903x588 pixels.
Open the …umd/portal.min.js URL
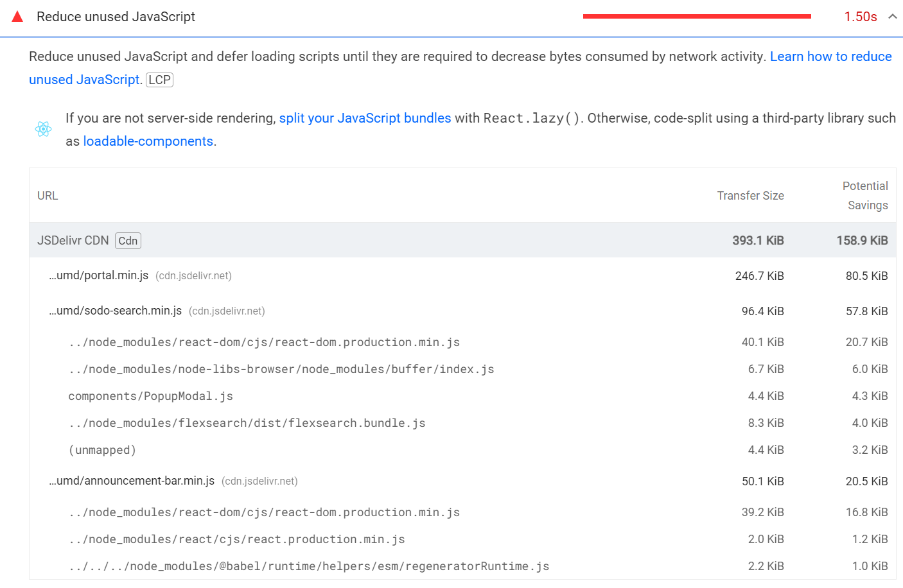pyautogui.click(x=99, y=275)
